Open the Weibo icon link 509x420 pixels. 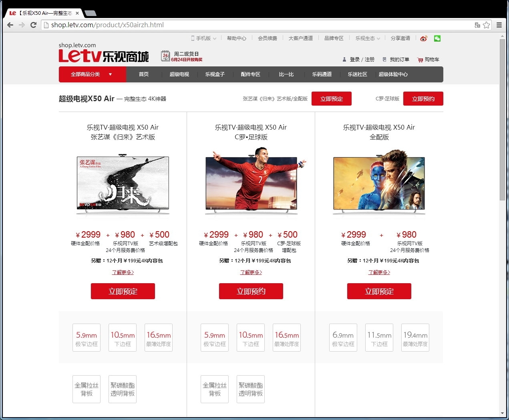424,38
